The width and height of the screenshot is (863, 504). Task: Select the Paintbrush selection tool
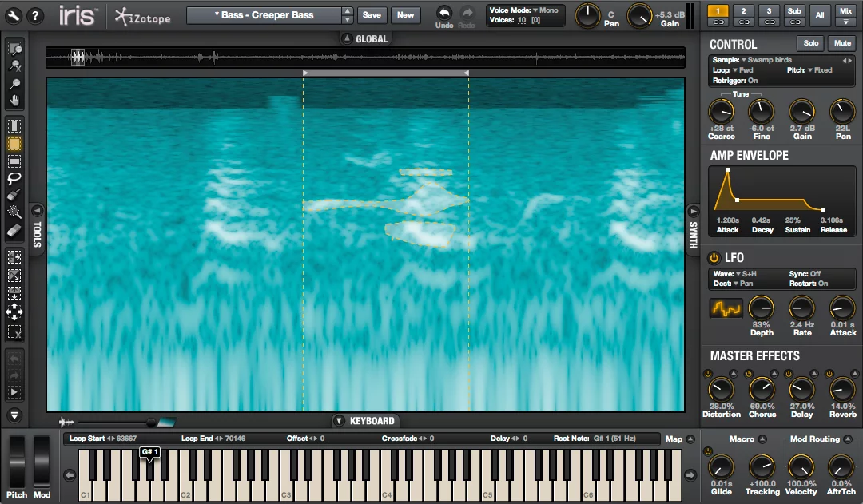[x=14, y=194]
